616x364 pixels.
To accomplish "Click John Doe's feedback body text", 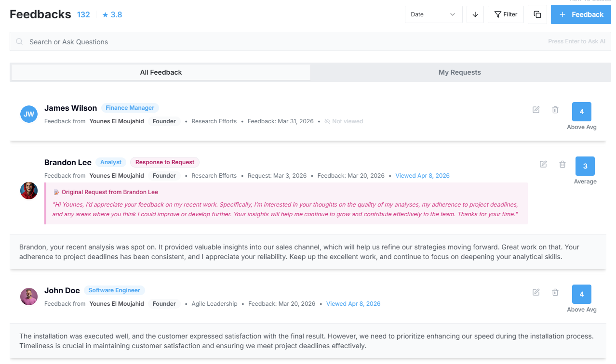I will click(308, 341).
